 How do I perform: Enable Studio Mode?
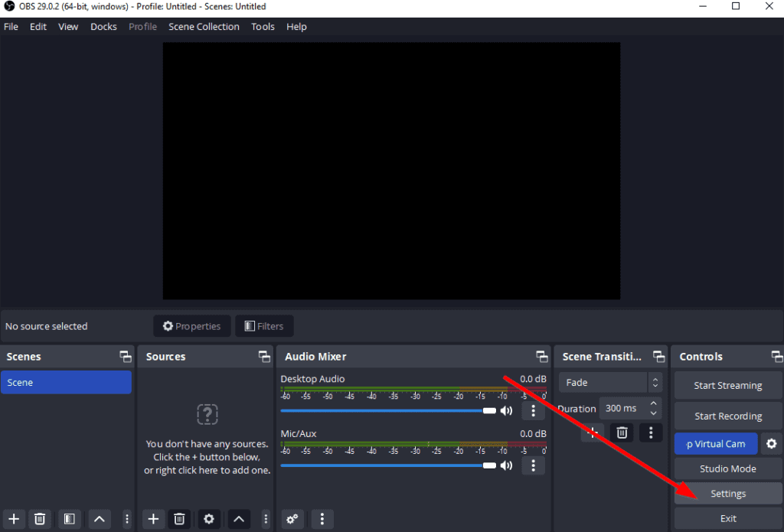click(x=727, y=468)
